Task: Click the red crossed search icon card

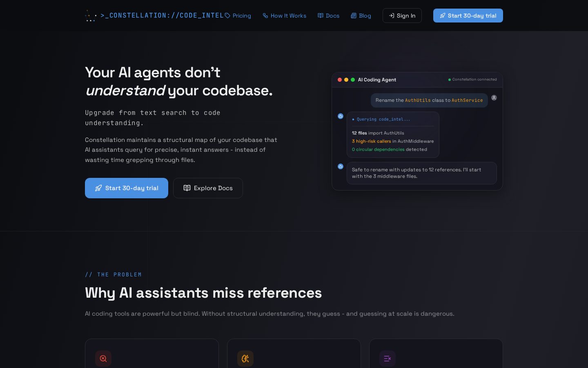Action: pos(103,359)
